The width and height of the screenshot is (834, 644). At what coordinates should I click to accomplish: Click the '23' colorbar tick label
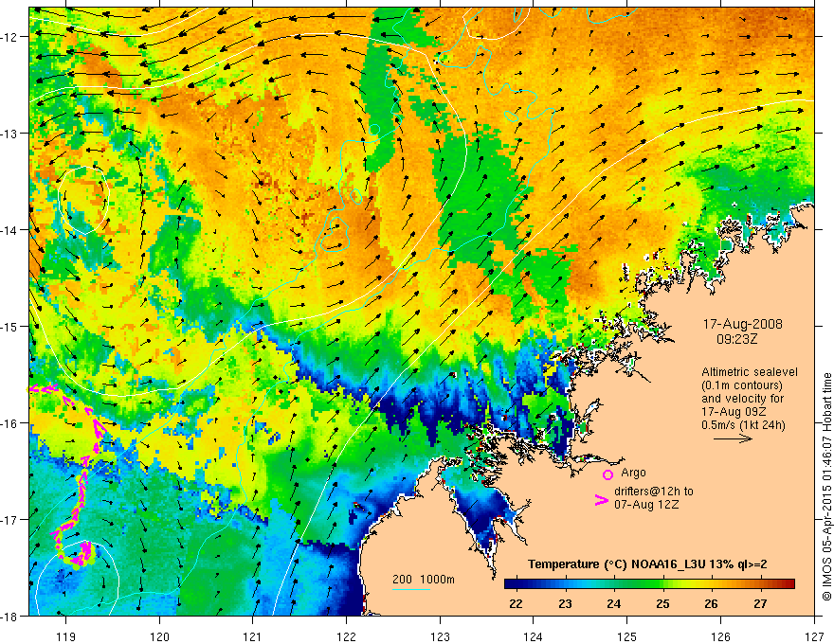[565, 603]
